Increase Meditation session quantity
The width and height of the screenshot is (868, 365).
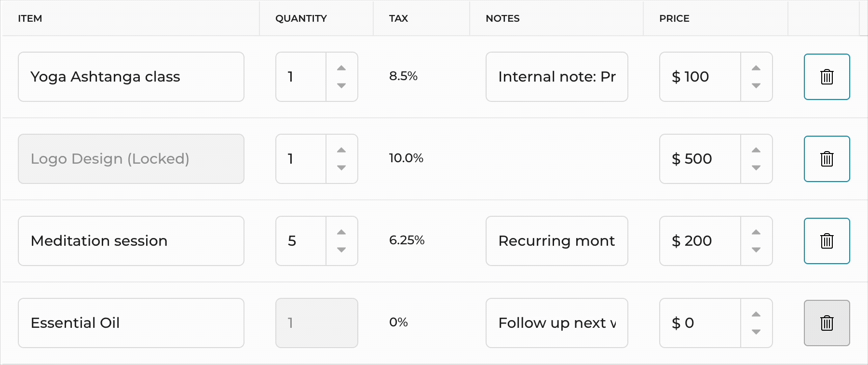point(341,232)
